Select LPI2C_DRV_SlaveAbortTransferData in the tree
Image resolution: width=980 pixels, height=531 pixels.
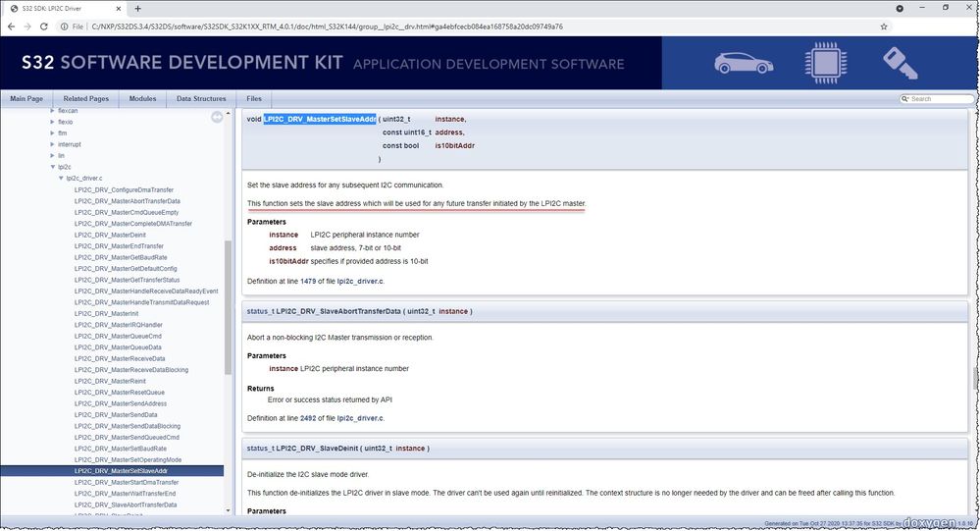(x=125, y=505)
